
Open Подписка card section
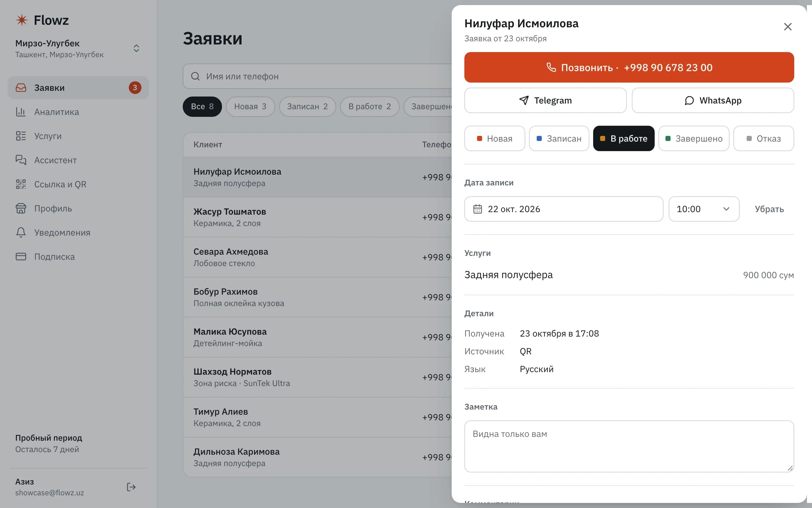coord(78,257)
